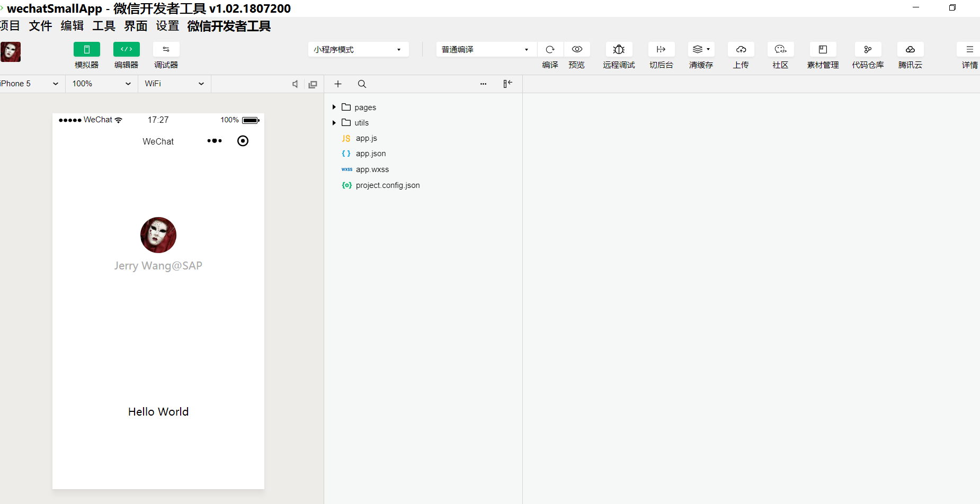Open 素材管理 asset management
The width and height of the screenshot is (980, 504).
[x=823, y=49]
